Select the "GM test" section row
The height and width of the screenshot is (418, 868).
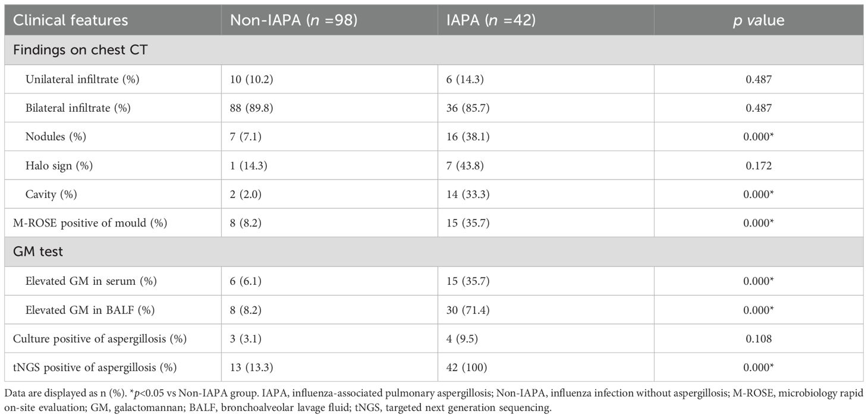point(39,252)
